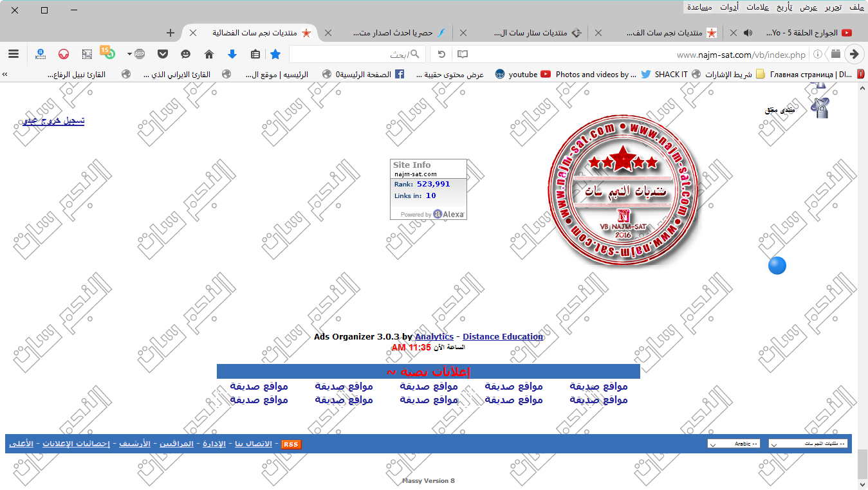Open reader view book icon
This screenshot has width=868, height=490.
coord(463,54)
